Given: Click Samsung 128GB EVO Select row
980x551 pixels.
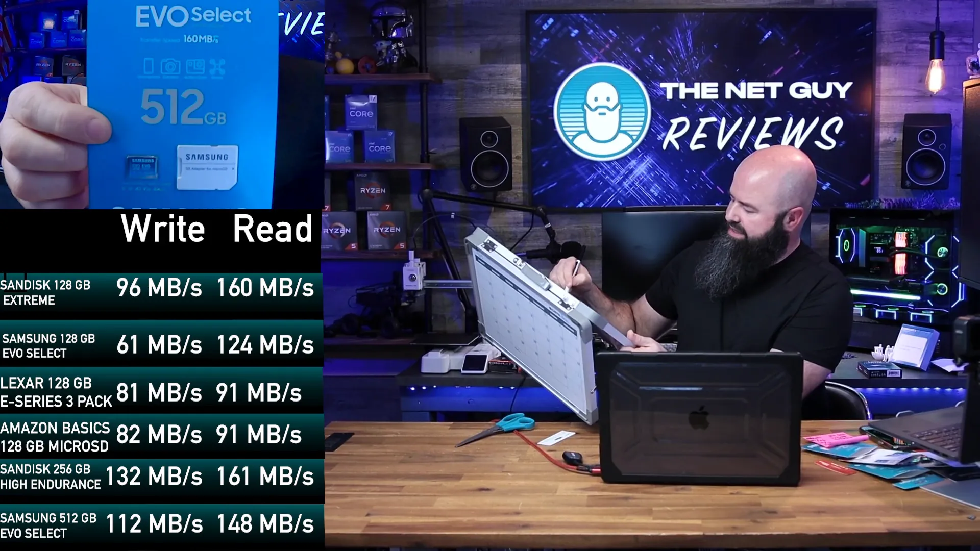Looking at the screenshot, I should click(158, 344).
